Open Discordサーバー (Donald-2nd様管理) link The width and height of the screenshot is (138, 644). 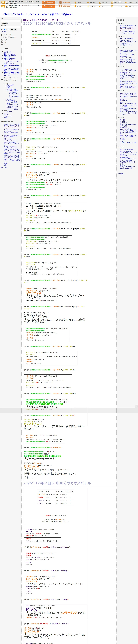pos(12,109)
